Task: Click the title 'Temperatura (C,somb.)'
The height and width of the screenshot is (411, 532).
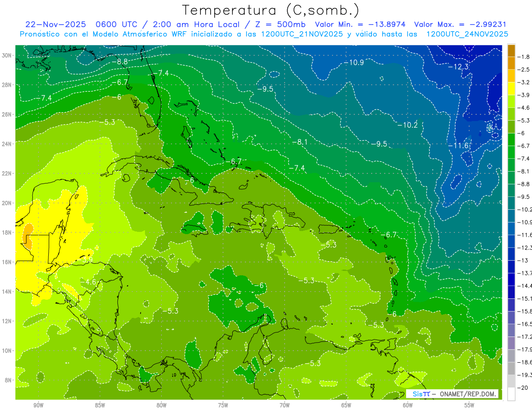Action: (x=271, y=10)
